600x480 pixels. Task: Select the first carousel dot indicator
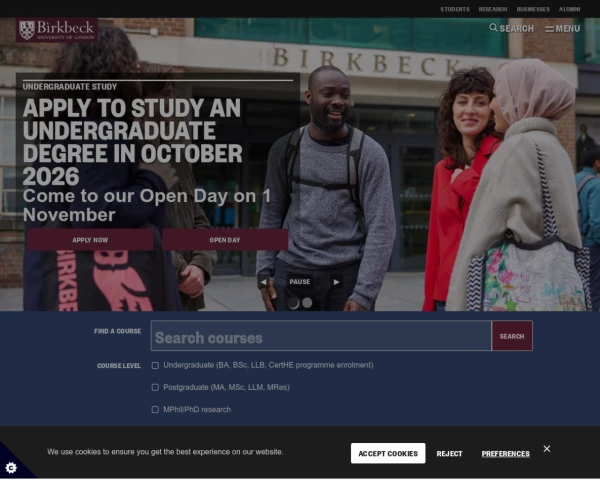click(x=293, y=303)
